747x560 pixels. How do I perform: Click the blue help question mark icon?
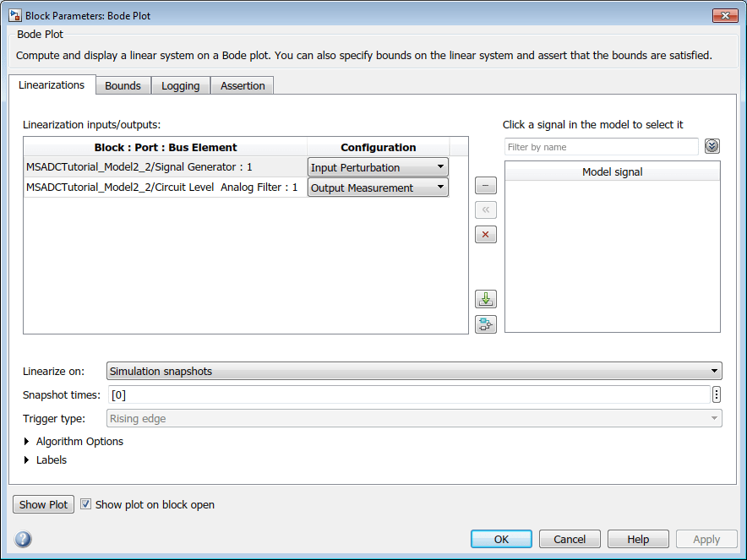[23, 539]
